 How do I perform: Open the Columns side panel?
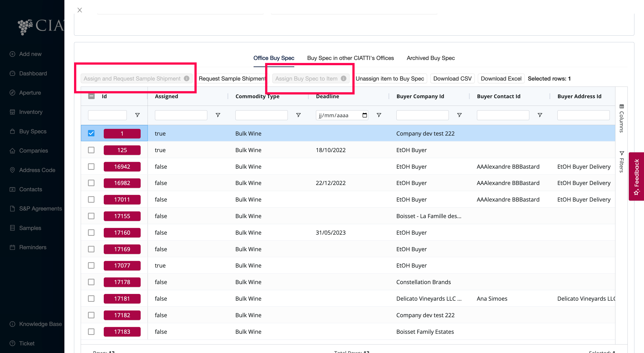[621, 118]
